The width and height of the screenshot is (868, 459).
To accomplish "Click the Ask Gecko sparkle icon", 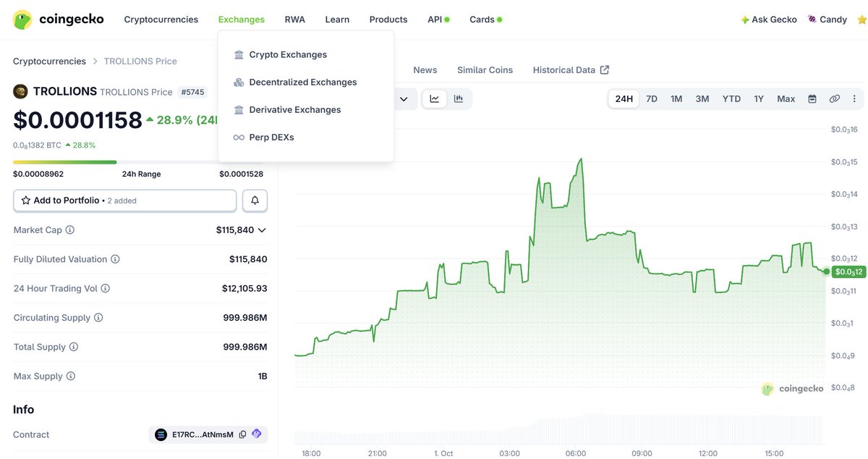I will click(x=744, y=20).
